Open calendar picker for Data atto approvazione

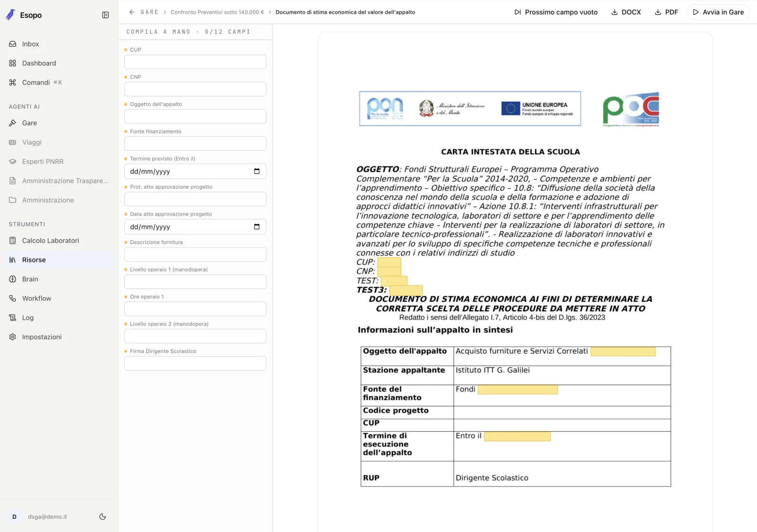(x=257, y=227)
